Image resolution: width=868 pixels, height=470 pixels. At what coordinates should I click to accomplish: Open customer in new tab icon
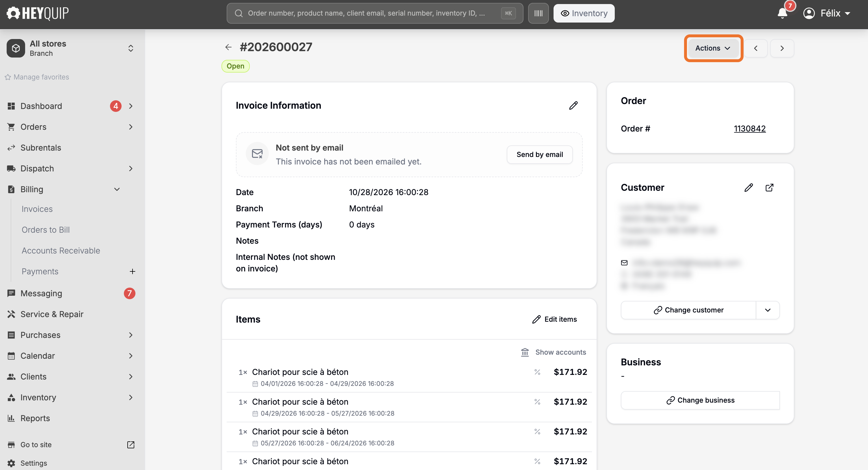point(769,188)
